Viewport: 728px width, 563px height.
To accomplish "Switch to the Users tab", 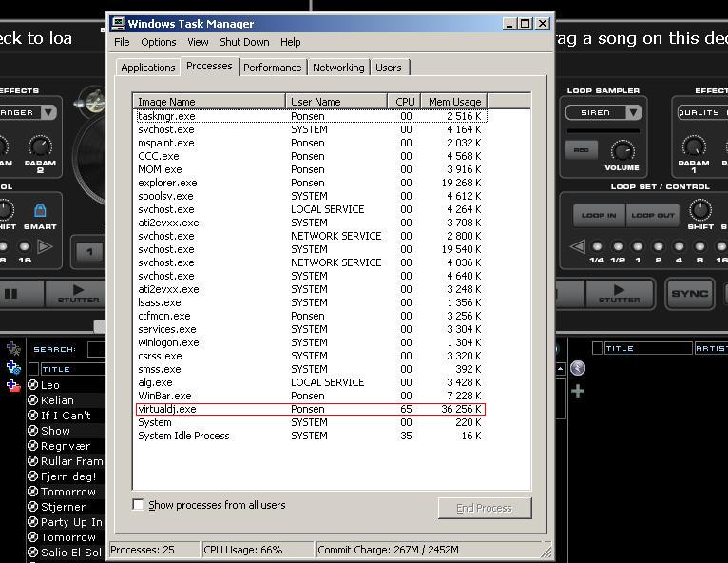I will (389, 68).
